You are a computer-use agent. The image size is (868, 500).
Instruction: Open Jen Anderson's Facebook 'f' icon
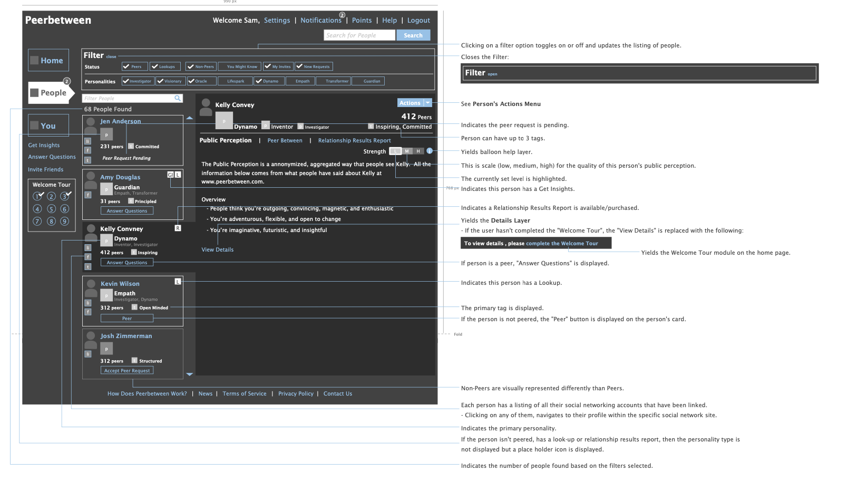click(88, 151)
